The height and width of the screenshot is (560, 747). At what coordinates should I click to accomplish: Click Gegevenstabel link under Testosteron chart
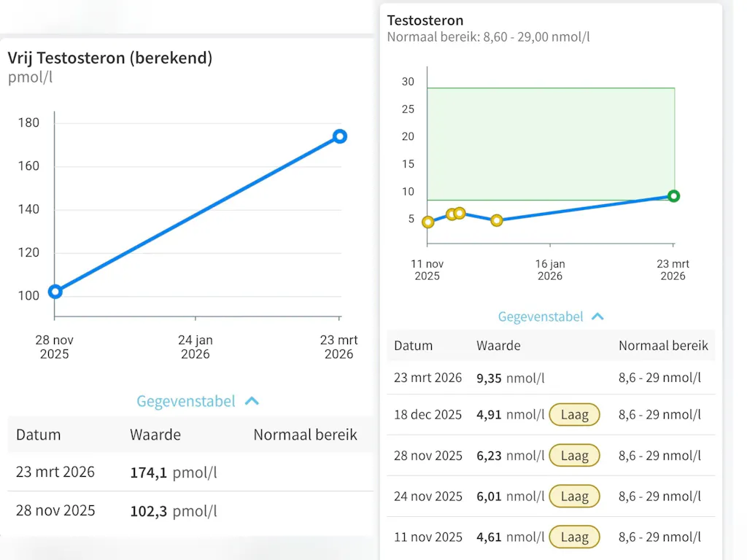[x=541, y=316]
